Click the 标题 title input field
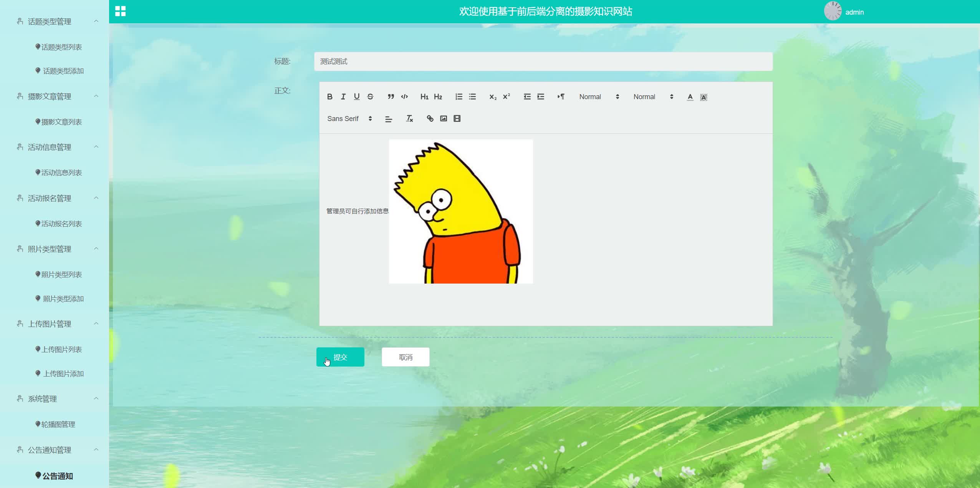This screenshot has height=488, width=980. (x=543, y=61)
